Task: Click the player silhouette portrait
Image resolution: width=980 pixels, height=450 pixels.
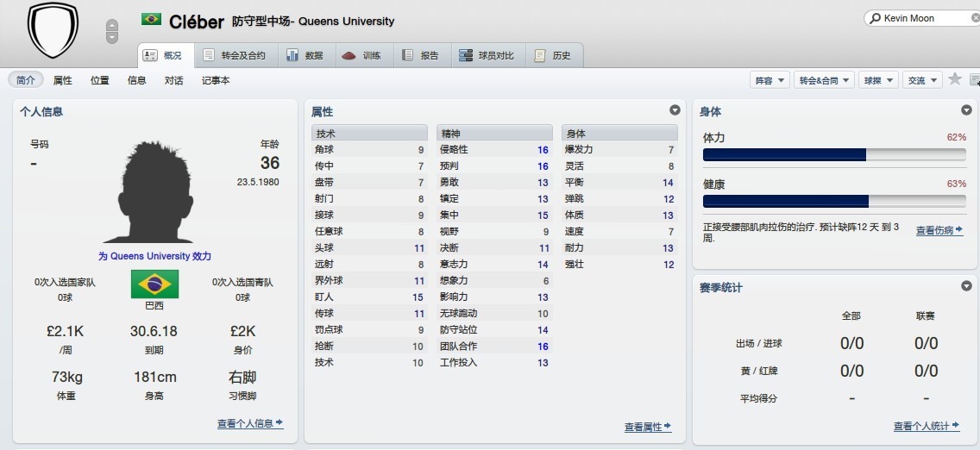Action: pyautogui.click(x=155, y=192)
